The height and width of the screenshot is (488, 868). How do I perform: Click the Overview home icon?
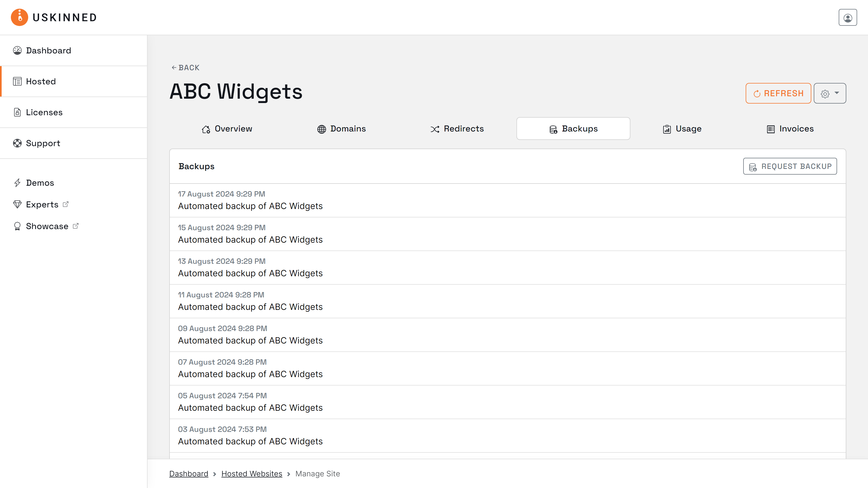[206, 129]
